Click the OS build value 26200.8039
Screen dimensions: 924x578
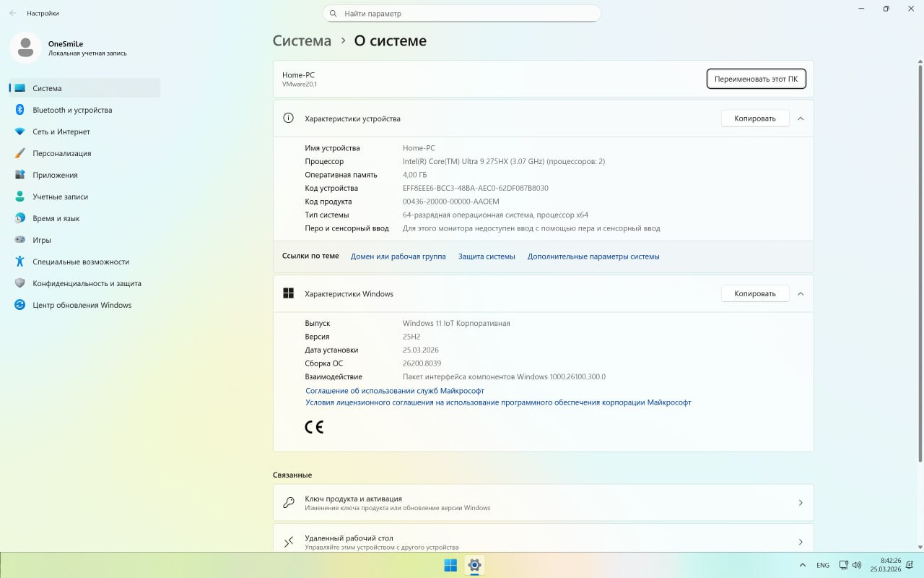422,363
